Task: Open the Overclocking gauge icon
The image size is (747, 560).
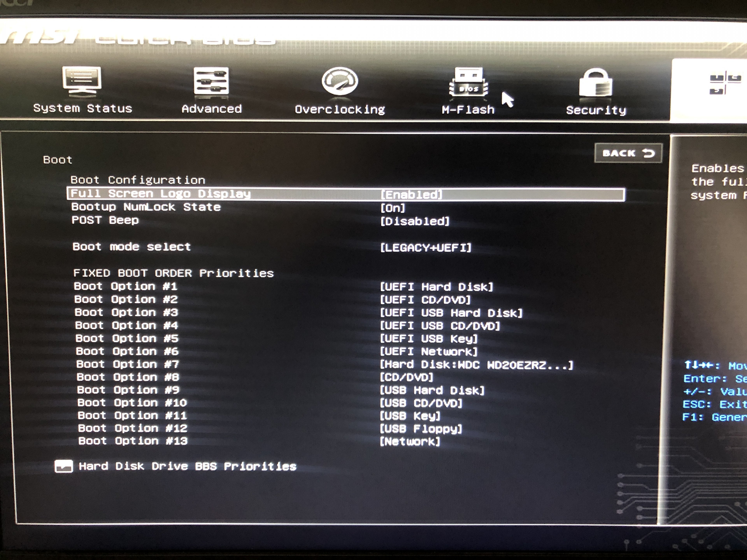Action: [340, 81]
